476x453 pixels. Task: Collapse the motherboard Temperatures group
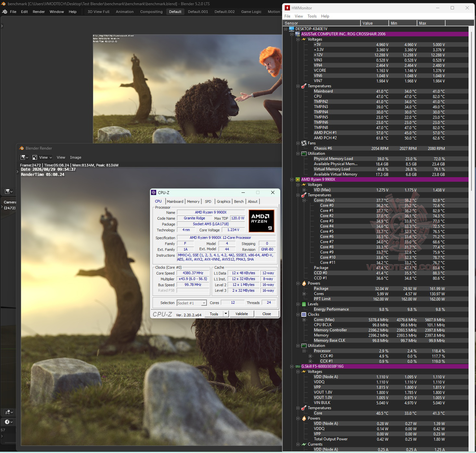coord(298,86)
